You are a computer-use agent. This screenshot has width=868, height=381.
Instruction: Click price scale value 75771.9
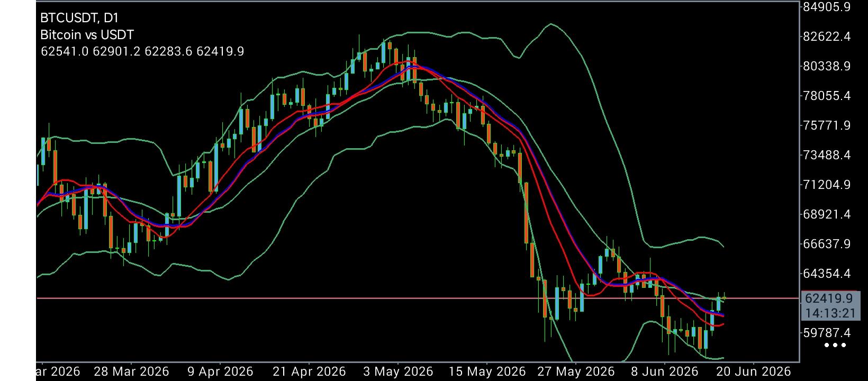pos(826,125)
